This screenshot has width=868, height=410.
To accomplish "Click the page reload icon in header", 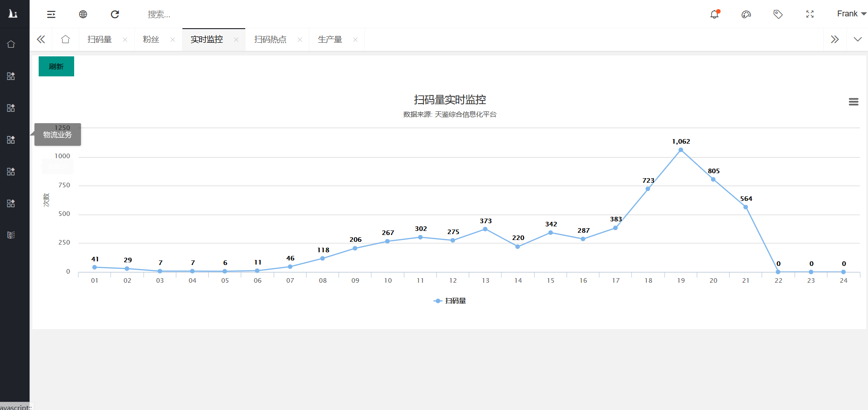I will click(x=115, y=15).
